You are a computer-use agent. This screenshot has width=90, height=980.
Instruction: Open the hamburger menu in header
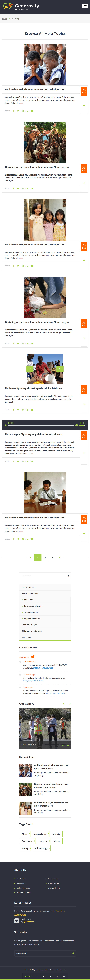click(85, 6)
